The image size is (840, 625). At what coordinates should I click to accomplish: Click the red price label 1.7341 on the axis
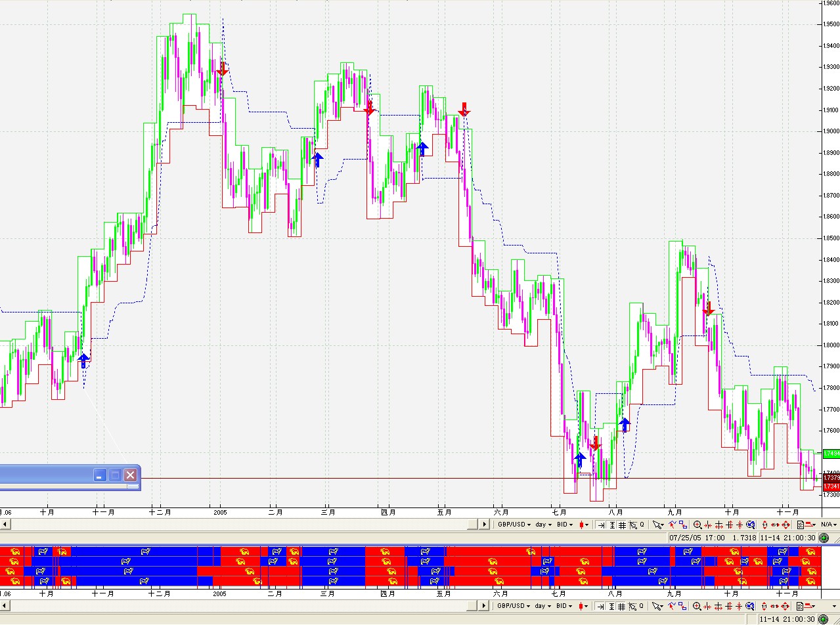831,486
